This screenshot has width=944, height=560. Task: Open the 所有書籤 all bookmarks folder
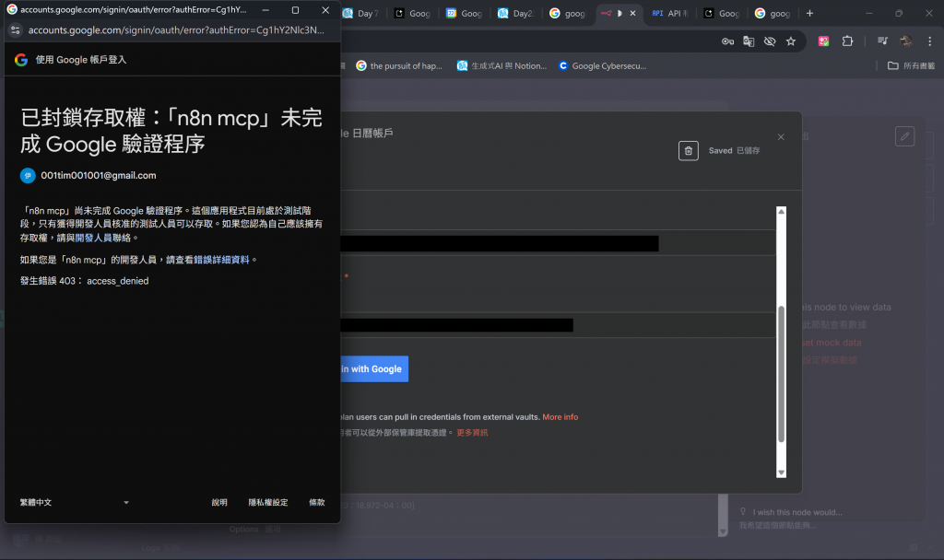click(x=912, y=66)
